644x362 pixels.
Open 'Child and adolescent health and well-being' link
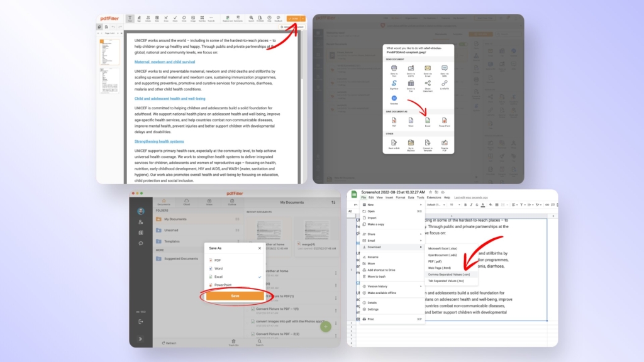(170, 99)
